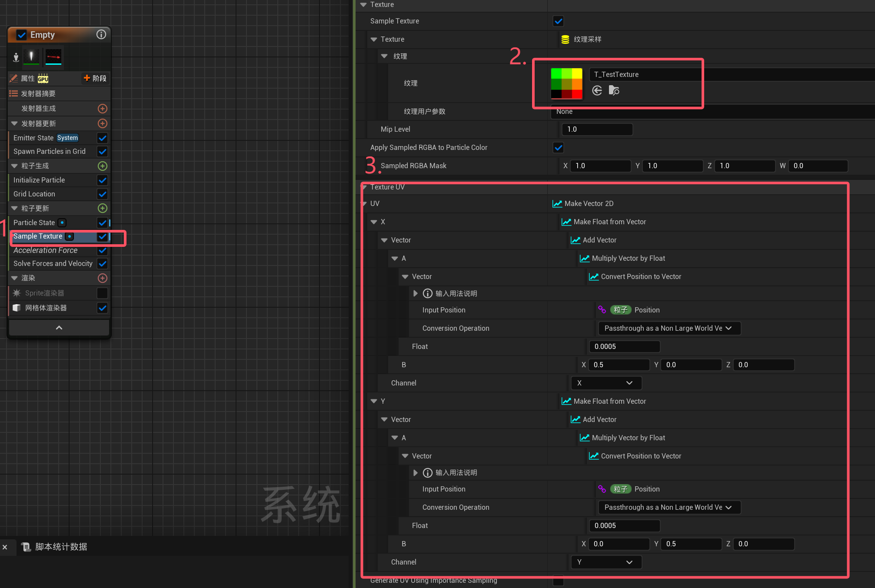Click the add stage plus icon
Image resolution: width=875 pixels, height=588 pixels.
coord(87,78)
